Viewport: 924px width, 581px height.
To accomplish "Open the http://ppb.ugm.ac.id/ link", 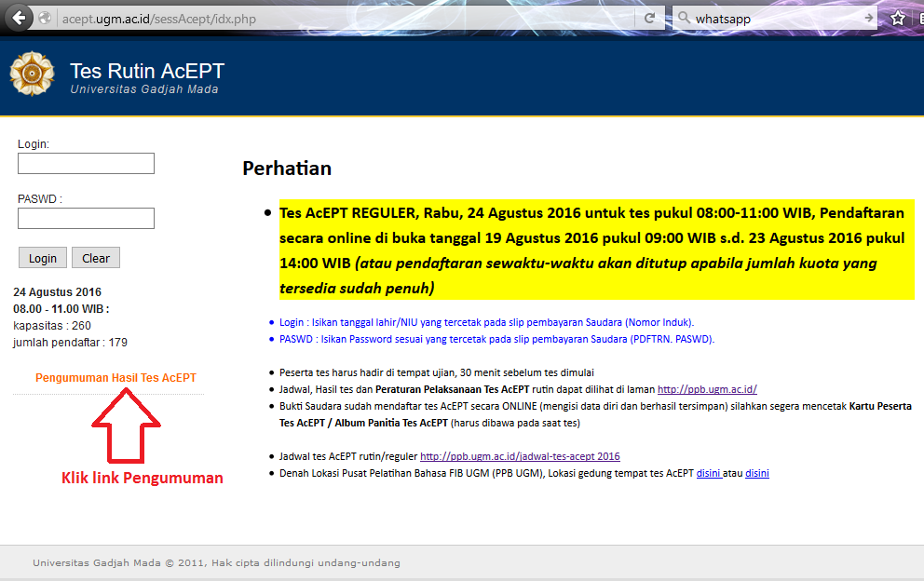I will point(707,389).
